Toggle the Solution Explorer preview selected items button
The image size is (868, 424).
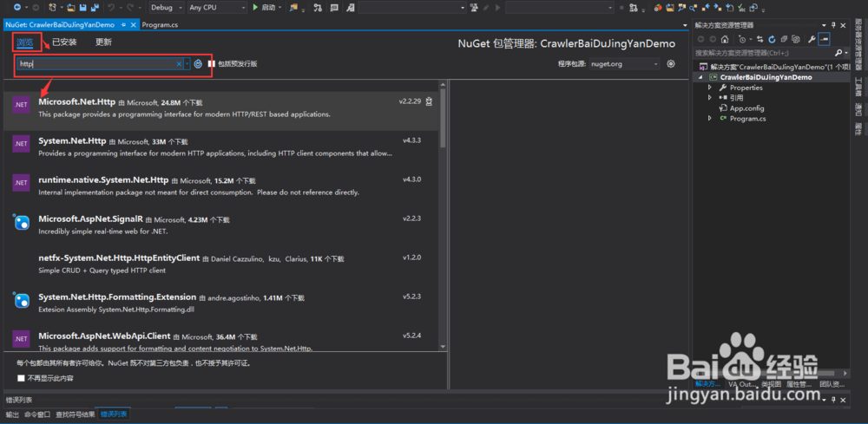point(825,39)
